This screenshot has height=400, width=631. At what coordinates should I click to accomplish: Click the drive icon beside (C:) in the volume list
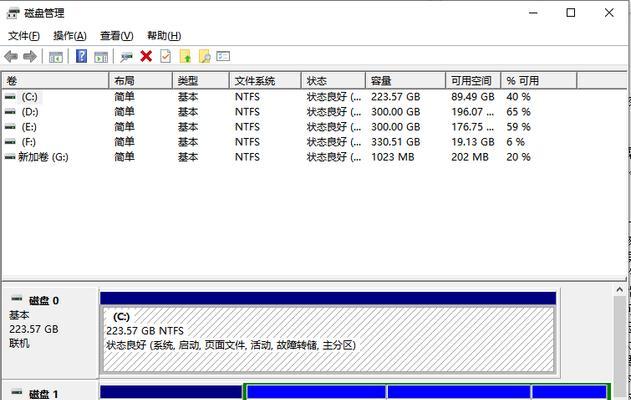10,97
